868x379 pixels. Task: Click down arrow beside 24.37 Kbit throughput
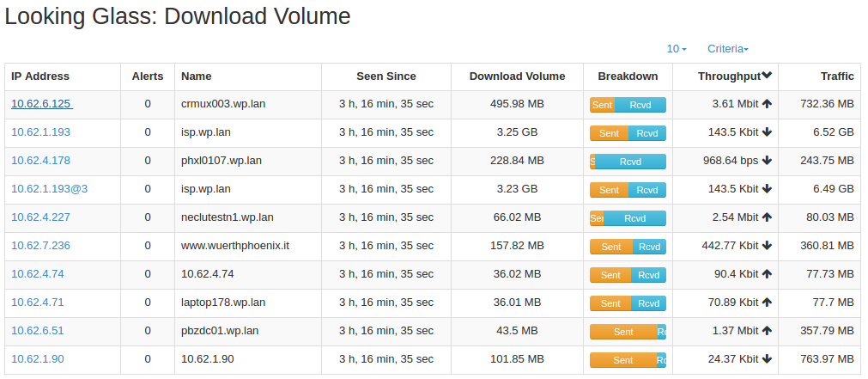pos(767,359)
